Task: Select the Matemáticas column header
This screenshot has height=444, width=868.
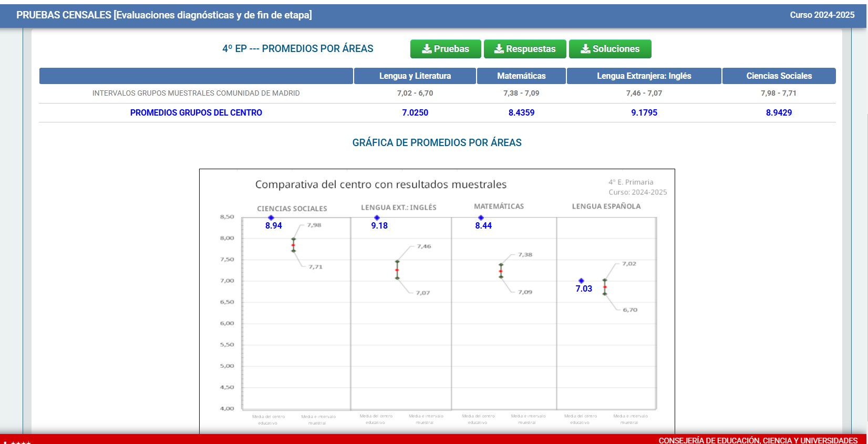Action: coord(521,76)
